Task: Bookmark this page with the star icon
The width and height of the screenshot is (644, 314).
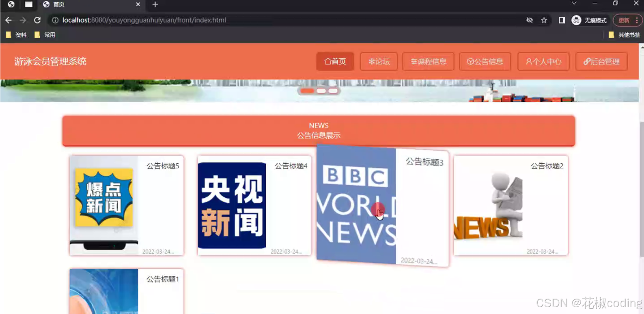Action: tap(544, 20)
